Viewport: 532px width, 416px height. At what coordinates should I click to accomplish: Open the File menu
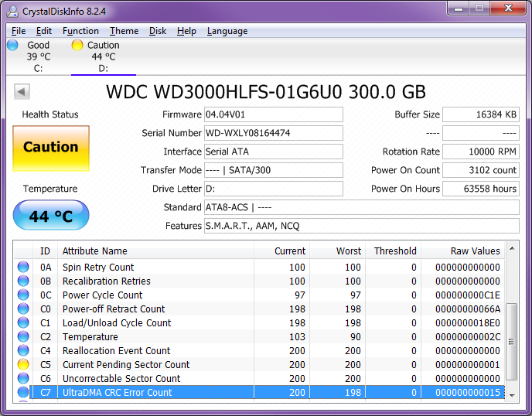coord(19,31)
